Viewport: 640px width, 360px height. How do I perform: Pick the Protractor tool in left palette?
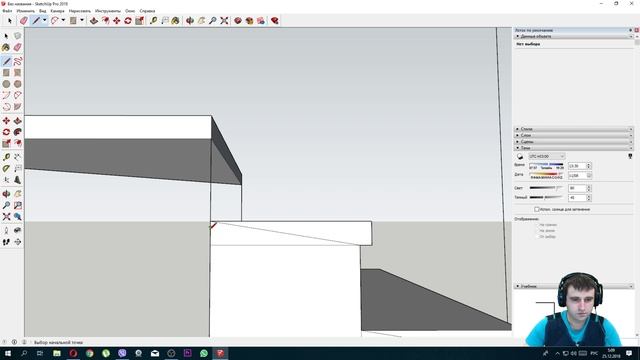click(x=6, y=169)
